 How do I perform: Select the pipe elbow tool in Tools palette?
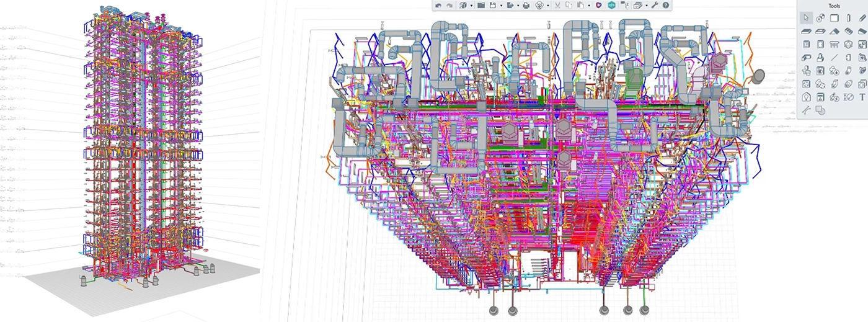[x=849, y=71]
